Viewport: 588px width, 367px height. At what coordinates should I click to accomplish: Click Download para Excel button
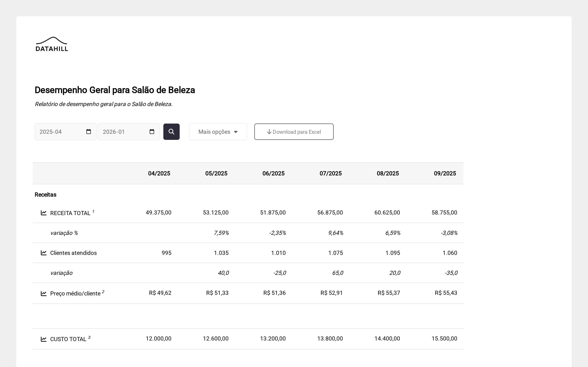tap(294, 132)
